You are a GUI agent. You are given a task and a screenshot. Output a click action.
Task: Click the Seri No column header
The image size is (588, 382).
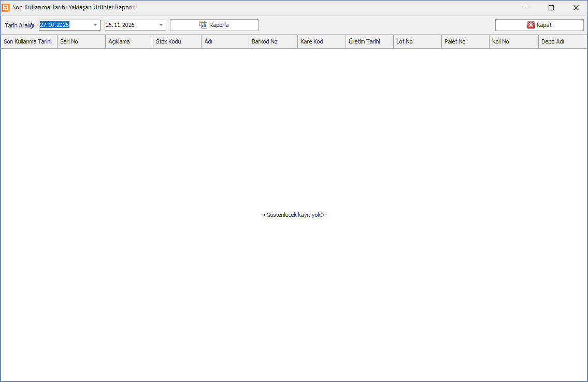pyautogui.click(x=81, y=41)
